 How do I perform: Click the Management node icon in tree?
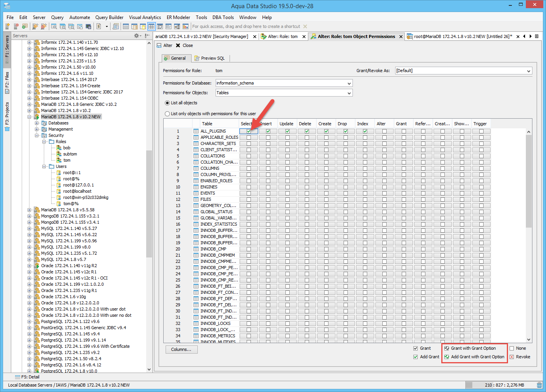[x=44, y=129]
